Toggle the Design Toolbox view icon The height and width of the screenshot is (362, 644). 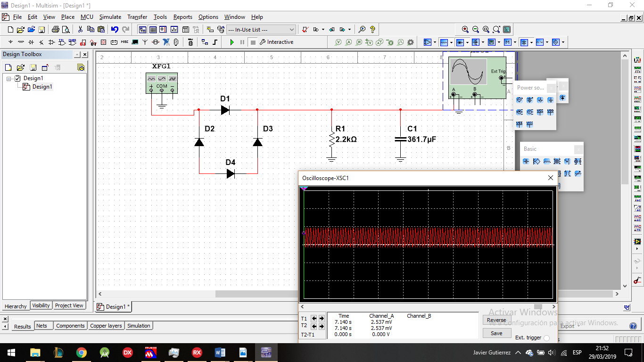[143, 29]
